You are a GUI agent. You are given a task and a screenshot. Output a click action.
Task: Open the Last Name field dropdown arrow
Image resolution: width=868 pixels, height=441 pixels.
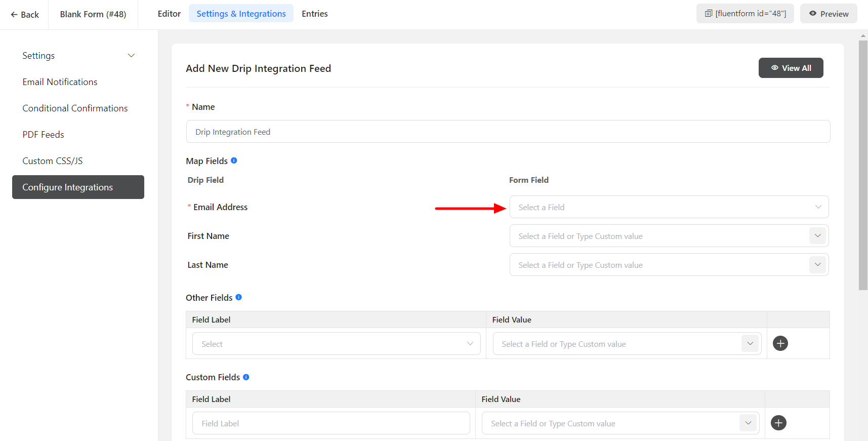pos(817,265)
